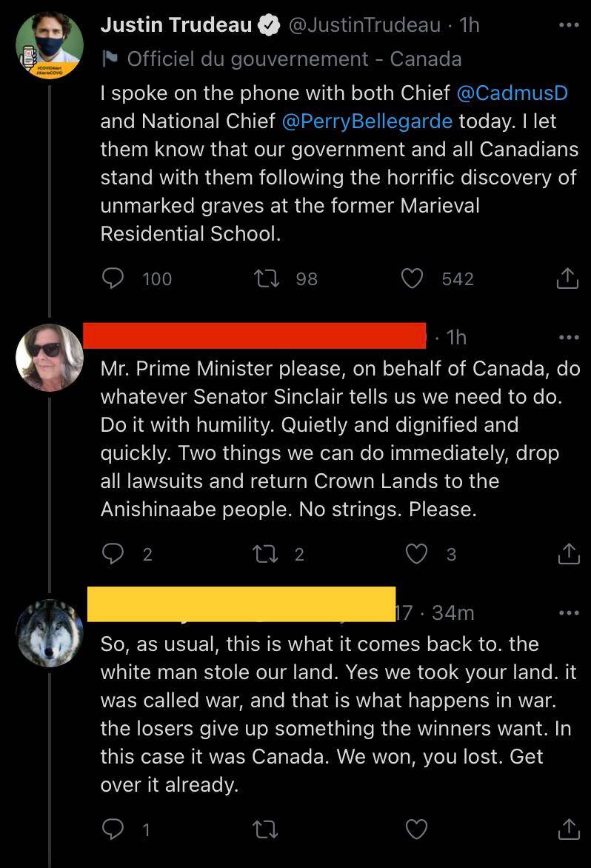The width and height of the screenshot is (591, 868).
Task: Like Justin Trudeau's tweet
Action: [x=412, y=278]
